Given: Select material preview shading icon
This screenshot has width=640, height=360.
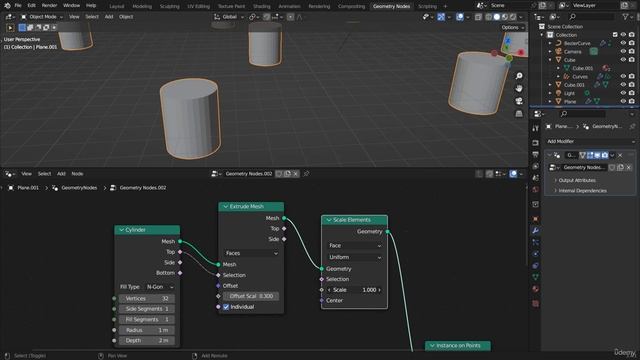Looking at the screenshot, I should coord(505,17).
